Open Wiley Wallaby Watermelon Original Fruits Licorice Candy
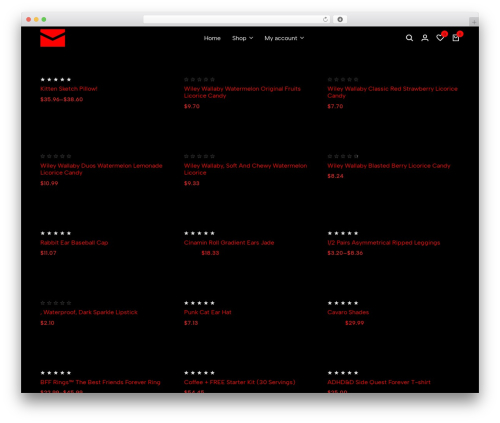 [x=242, y=92]
